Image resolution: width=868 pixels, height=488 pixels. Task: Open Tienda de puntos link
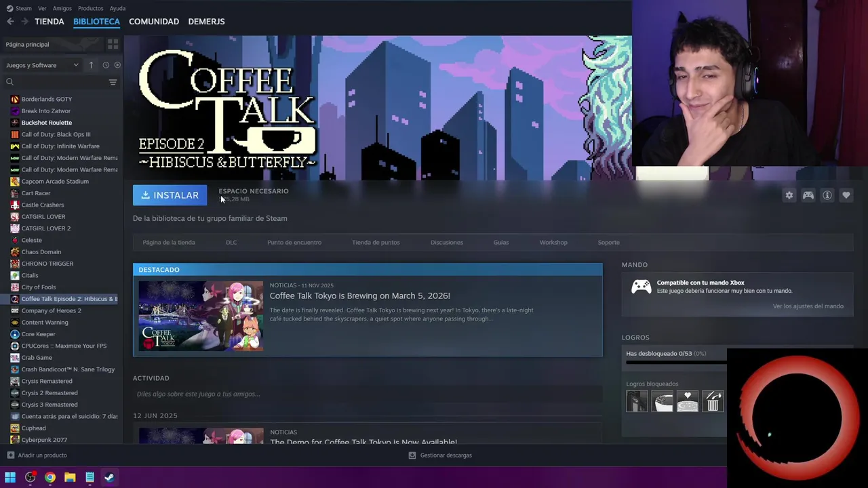pos(376,242)
